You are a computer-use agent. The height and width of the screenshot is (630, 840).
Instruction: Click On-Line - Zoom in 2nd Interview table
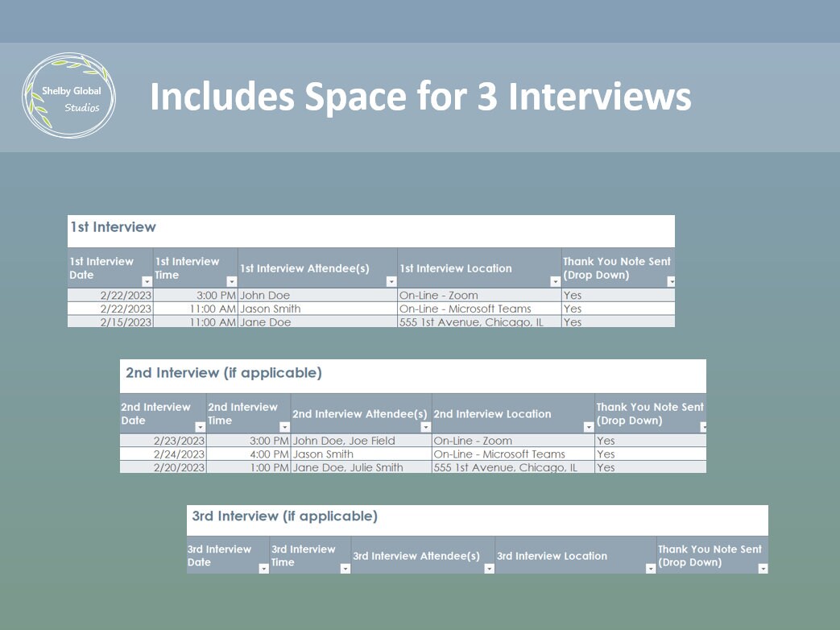click(513, 441)
